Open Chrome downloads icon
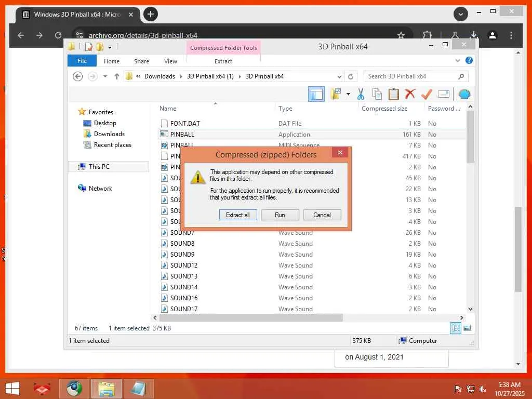 pyautogui.click(x=474, y=35)
